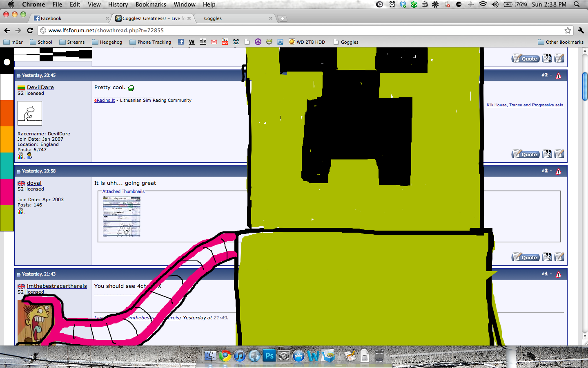The height and width of the screenshot is (368, 588).
Task: Click the vertical page scrollbar thumb
Action: coord(585,86)
